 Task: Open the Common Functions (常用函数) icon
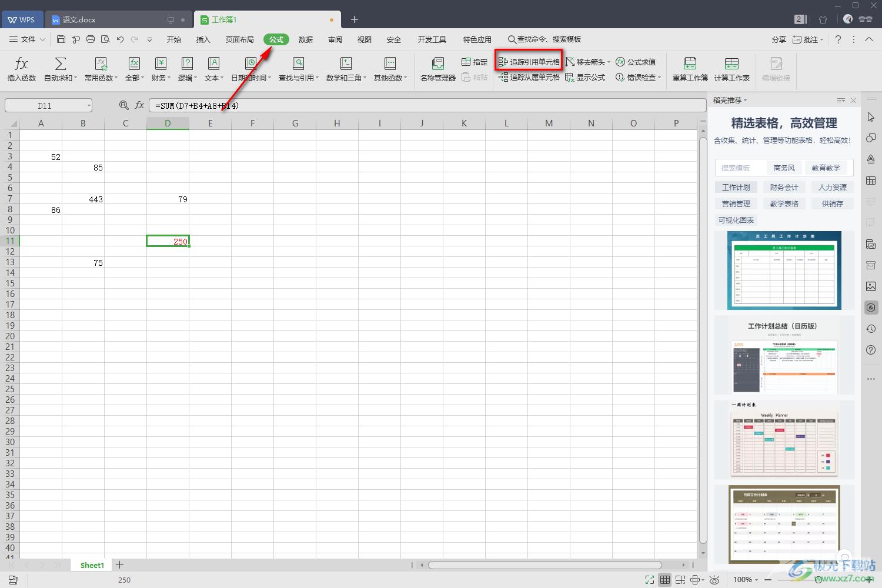coord(101,64)
